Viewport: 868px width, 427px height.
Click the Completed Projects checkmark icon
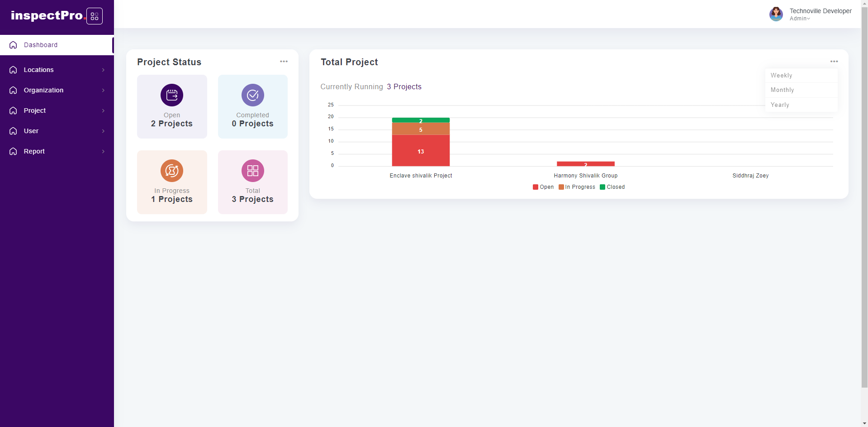252,95
